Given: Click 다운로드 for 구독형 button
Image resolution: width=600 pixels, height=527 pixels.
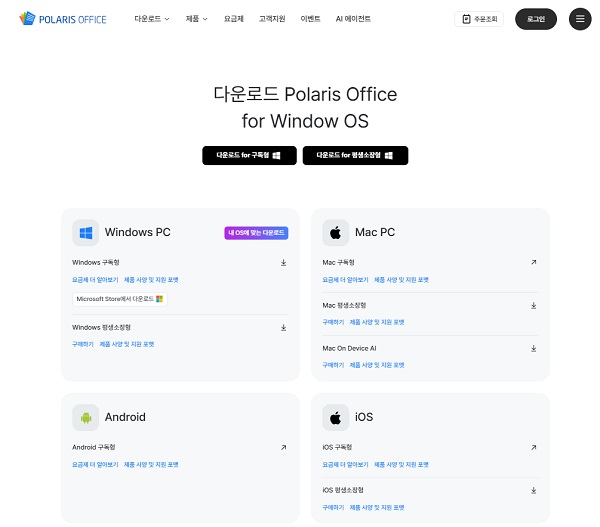Looking at the screenshot, I should [249, 155].
